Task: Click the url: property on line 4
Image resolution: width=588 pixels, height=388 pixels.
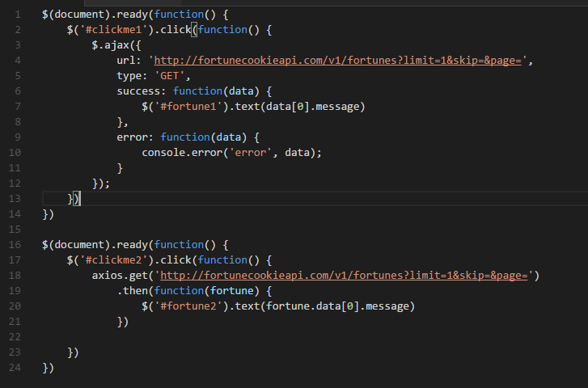Action: pyautogui.click(x=129, y=61)
